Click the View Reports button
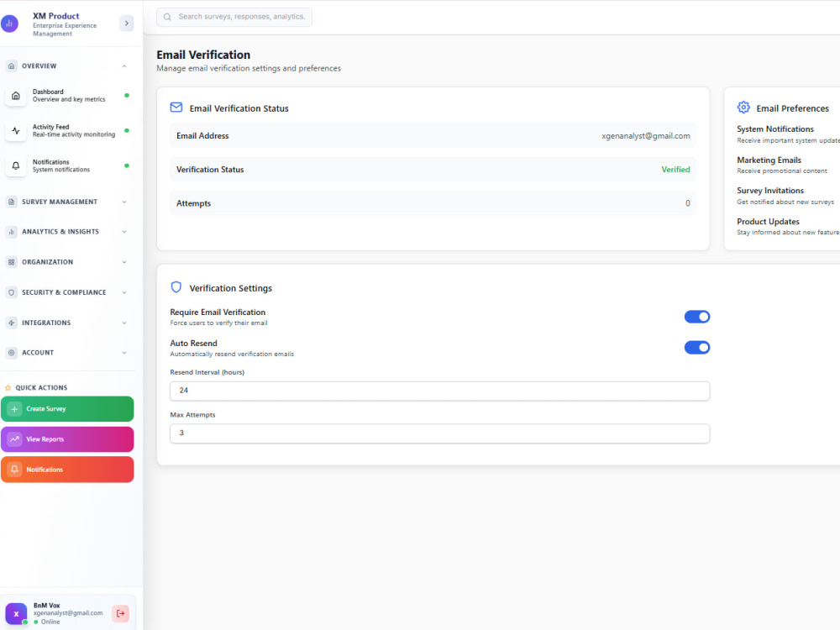Screen dimensions: 840x630 coord(67,439)
